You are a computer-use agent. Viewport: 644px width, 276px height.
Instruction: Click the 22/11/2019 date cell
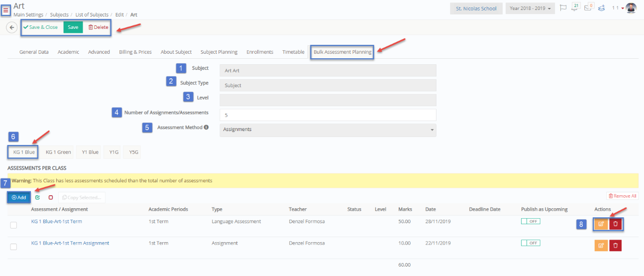[438, 243]
